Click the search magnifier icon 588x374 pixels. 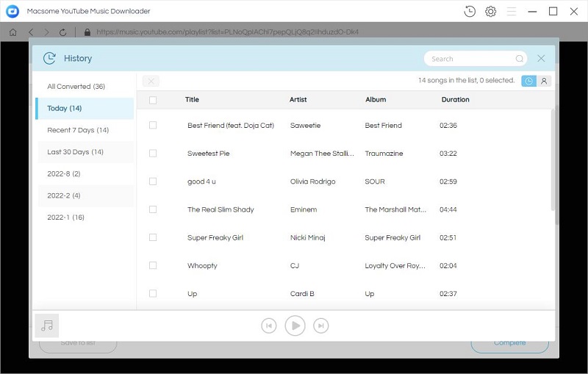[x=519, y=59]
